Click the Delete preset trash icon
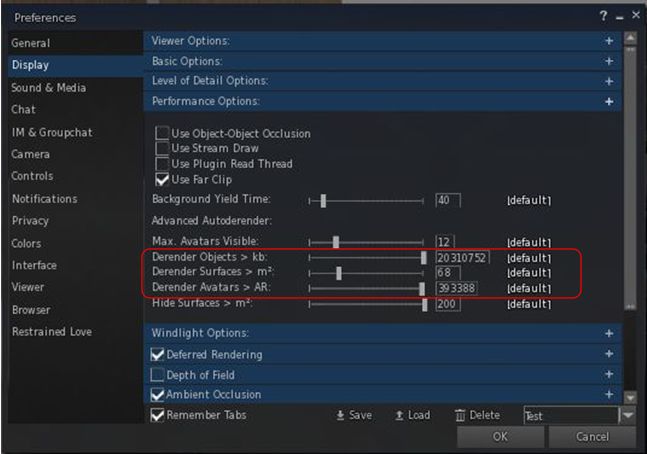This screenshot has width=647, height=454. click(x=460, y=415)
